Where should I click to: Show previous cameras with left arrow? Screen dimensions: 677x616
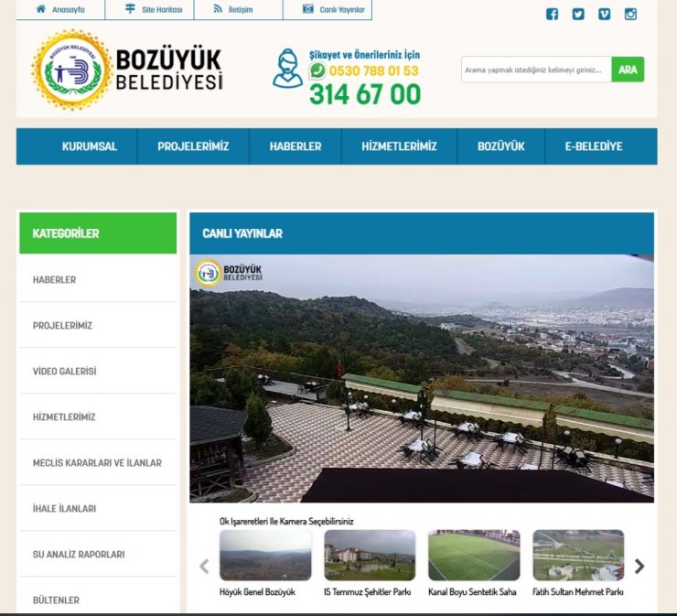click(x=204, y=566)
